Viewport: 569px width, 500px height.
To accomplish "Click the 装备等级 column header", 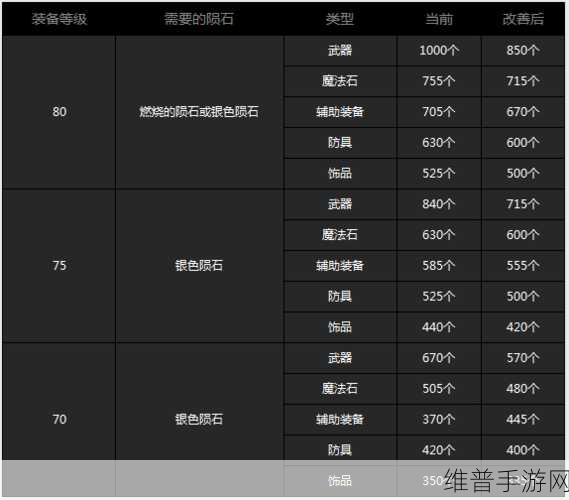I will click(59, 19).
